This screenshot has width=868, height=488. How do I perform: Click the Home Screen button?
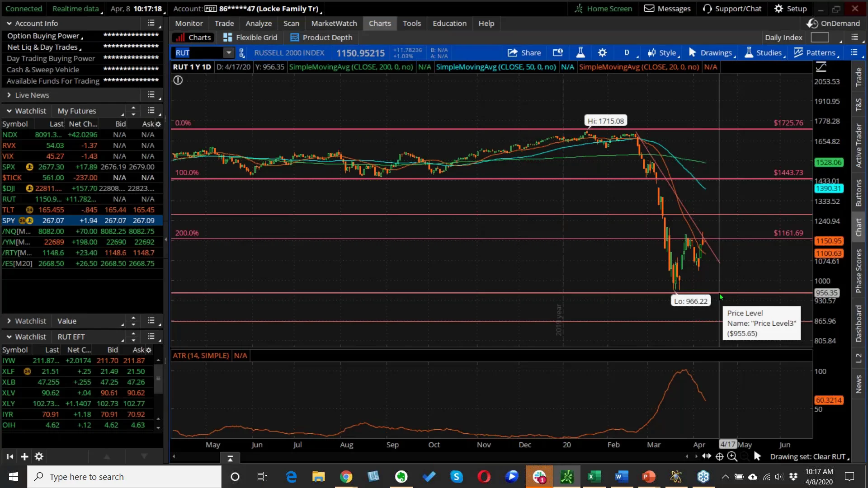[603, 9]
